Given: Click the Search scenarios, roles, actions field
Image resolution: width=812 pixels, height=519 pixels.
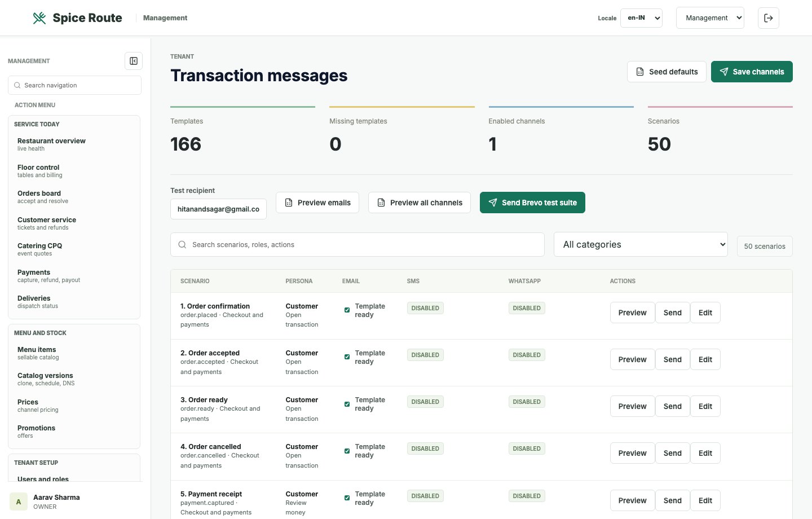Looking at the screenshot, I should pos(358,245).
